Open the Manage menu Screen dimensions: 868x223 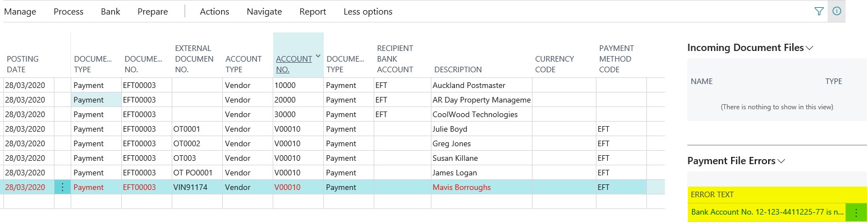[x=20, y=11]
